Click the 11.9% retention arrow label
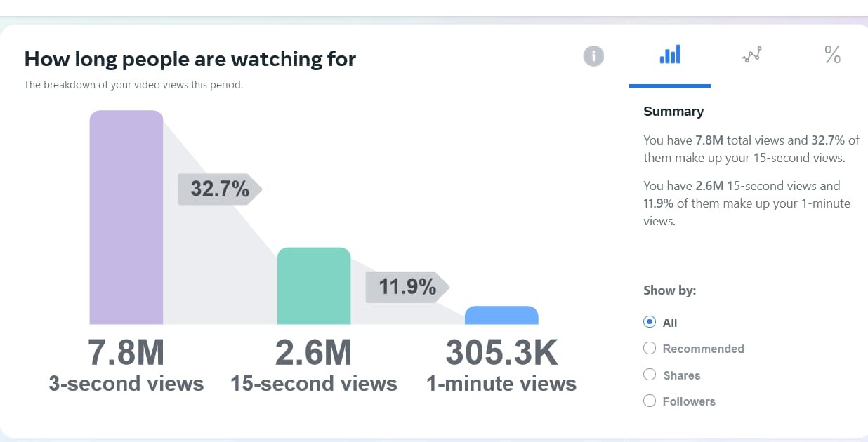The image size is (868, 442). click(x=407, y=287)
